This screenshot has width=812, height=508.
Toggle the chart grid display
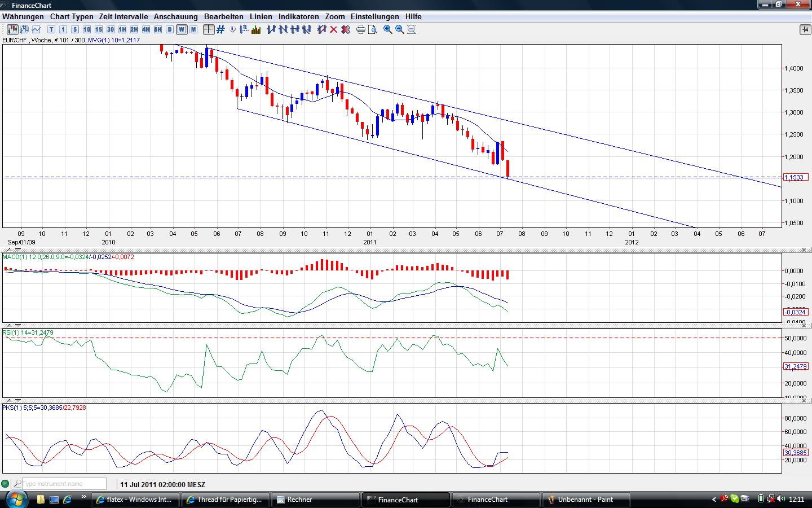[x=220, y=29]
